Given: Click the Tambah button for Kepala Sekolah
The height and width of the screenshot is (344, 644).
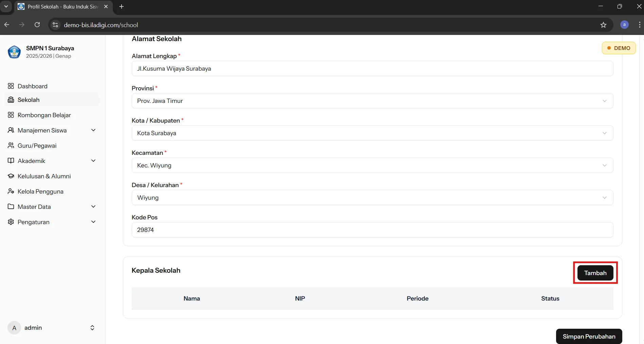Looking at the screenshot, I should 595,273.
